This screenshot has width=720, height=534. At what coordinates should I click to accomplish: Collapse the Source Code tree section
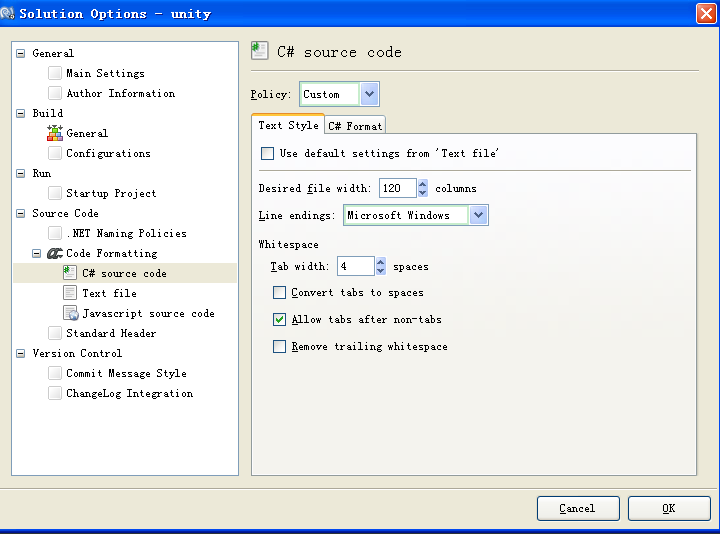21,213
